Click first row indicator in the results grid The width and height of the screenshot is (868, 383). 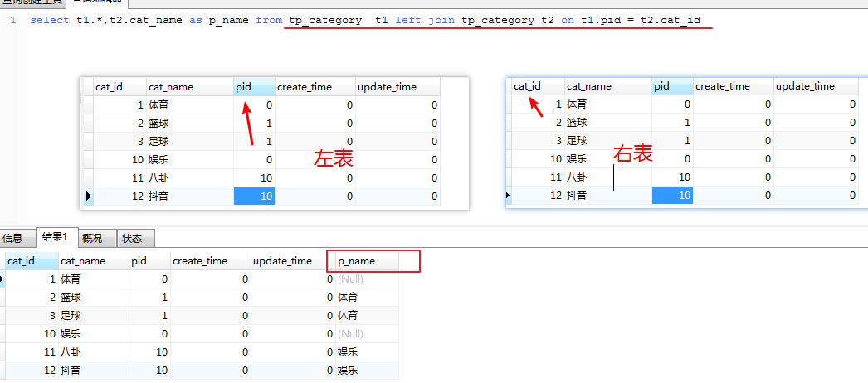pos(2,279)
